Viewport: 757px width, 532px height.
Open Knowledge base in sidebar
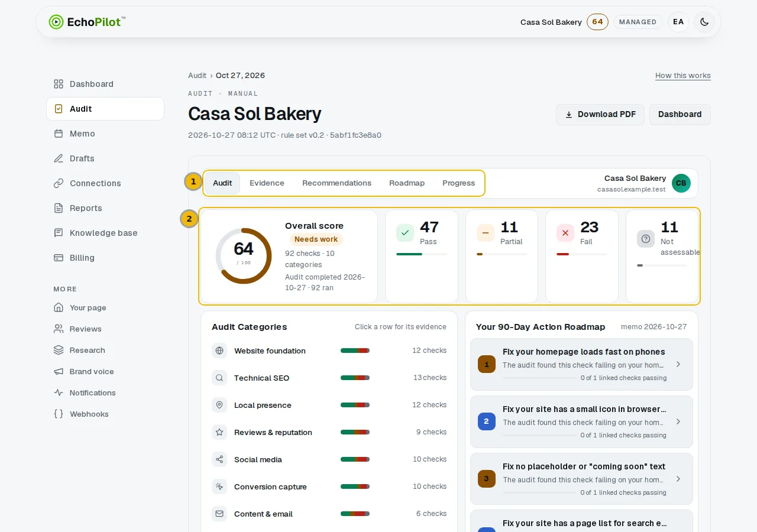(105, 233)
